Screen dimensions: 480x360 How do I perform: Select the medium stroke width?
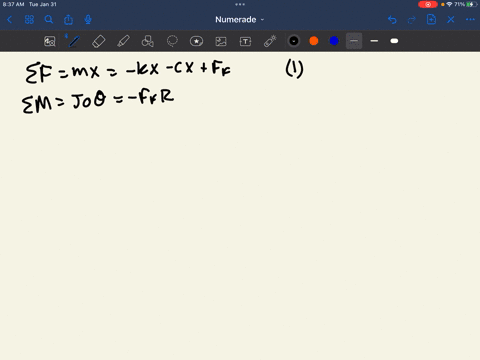[374, 41]
